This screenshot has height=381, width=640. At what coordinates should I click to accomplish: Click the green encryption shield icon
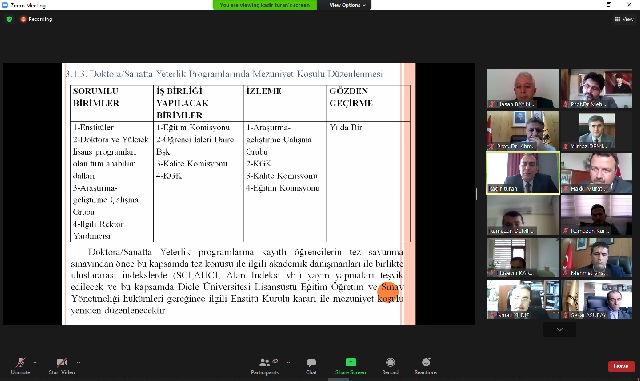9,19
